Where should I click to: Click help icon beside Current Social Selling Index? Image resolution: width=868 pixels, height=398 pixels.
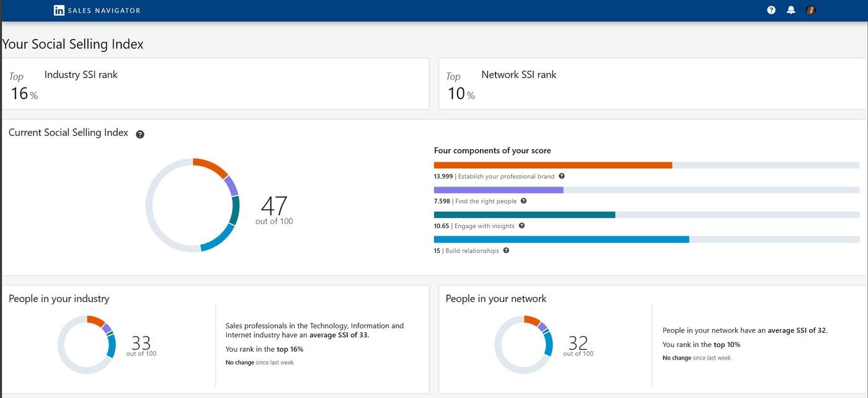[x=140, y=135]
